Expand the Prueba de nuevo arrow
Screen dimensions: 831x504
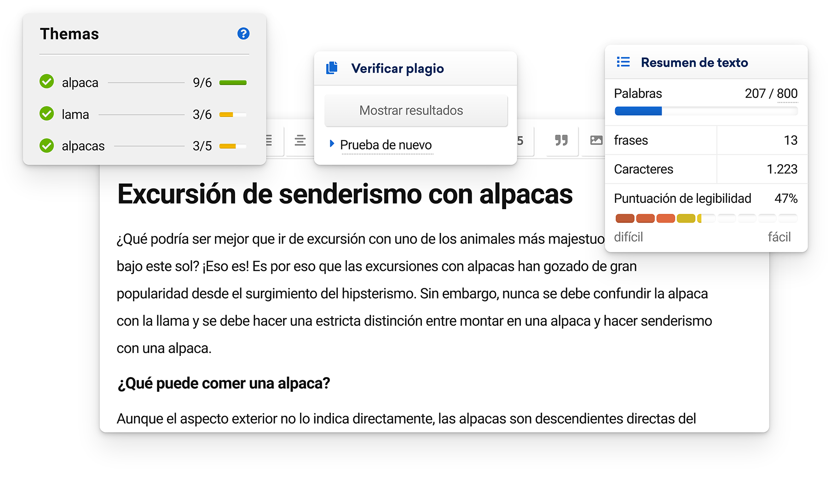click(332, 144)
